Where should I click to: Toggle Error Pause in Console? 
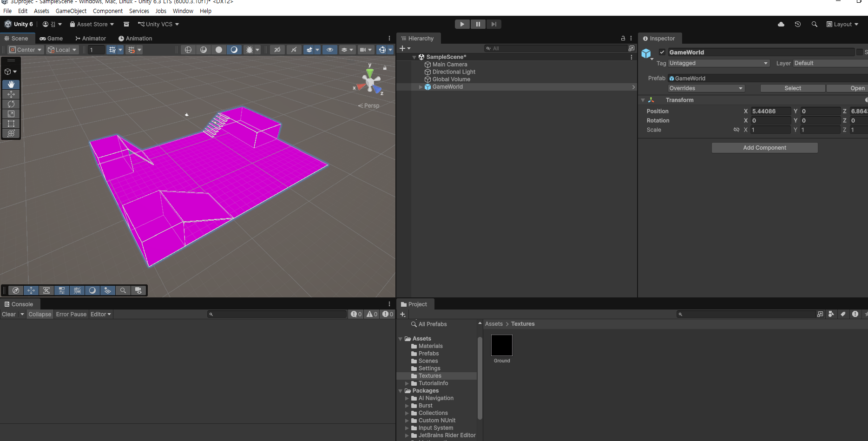[71, 314]
